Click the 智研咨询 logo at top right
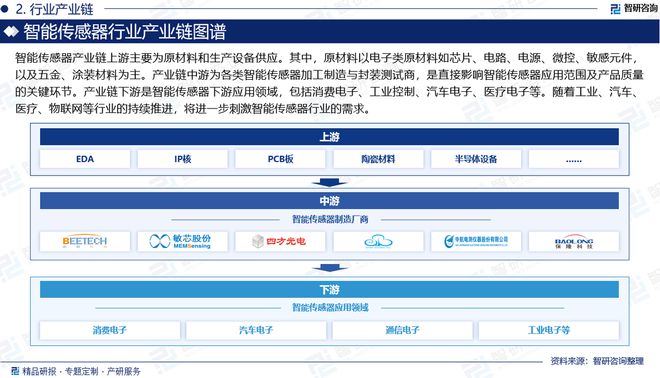Image resolution: width=660 pixels, height=378 pixels. pyautogui.click(x=634, y=8)
